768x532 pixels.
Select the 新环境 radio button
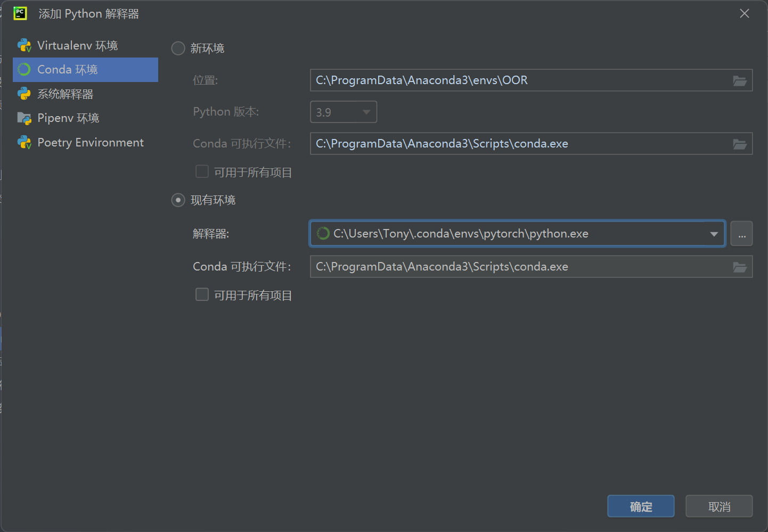click(x=178, y=48)
